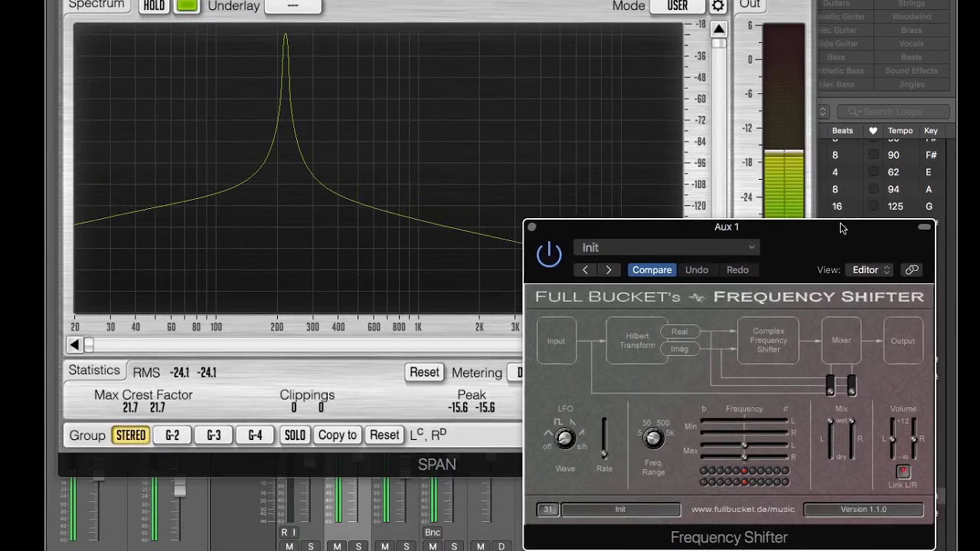Select the Jingles loop category
Image resolution: width=980 pixels, height=551 pixels.
(911, 84)
